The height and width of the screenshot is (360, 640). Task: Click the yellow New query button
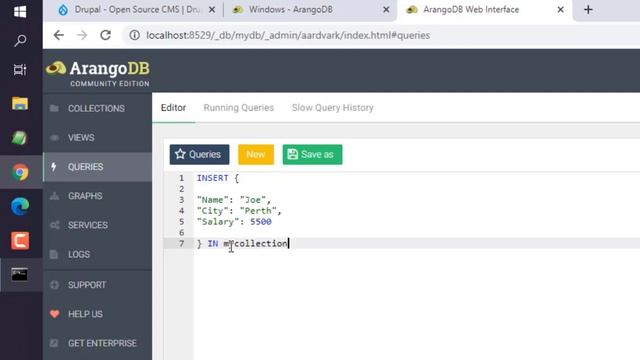click(256, 154)
